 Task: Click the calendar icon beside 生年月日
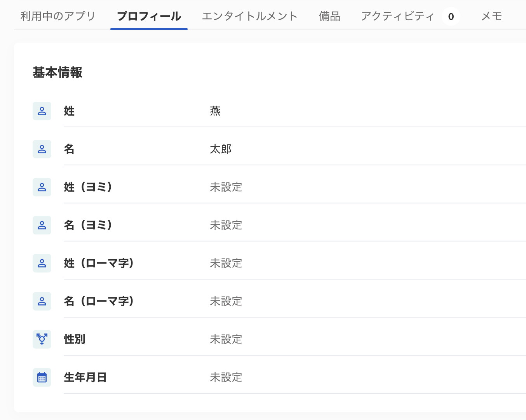pyautogui.click(x=42, y=377)
